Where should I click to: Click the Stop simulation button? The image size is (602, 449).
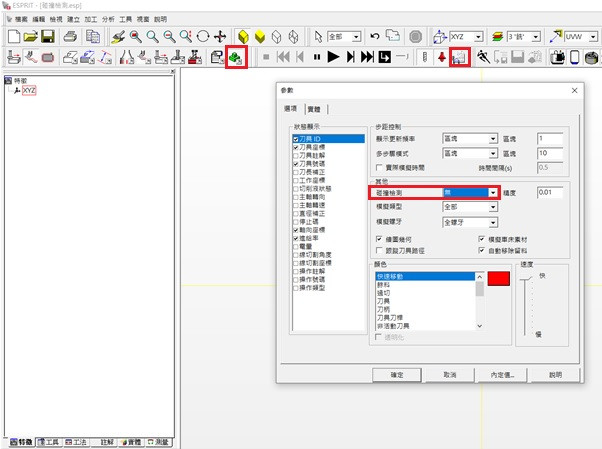[x=267, y=58]
